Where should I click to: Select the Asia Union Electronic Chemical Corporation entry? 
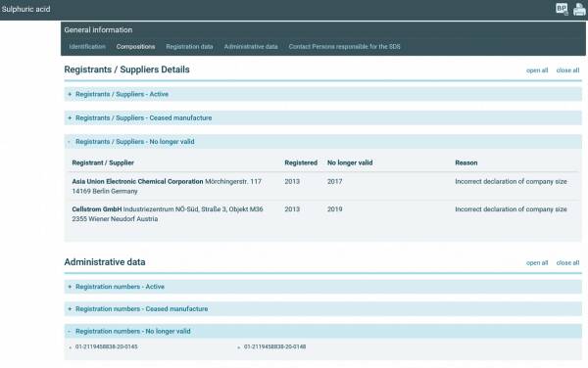[x=137, y=181]
